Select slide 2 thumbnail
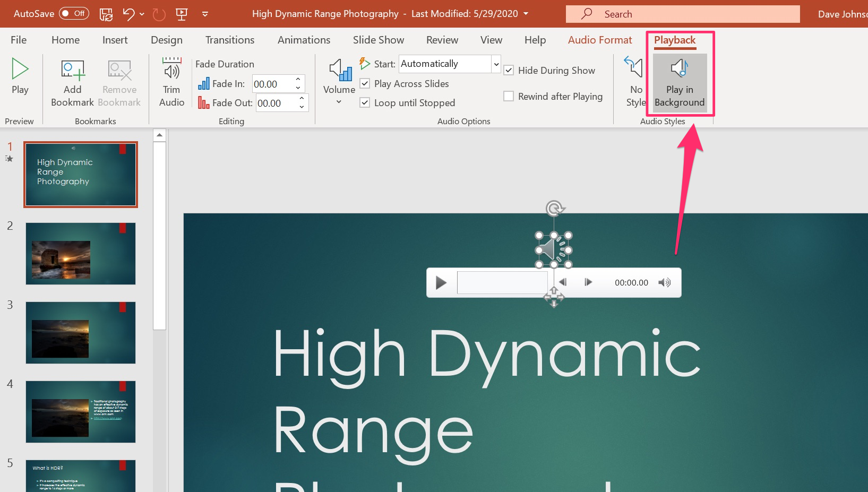 (x=81, y=254)
